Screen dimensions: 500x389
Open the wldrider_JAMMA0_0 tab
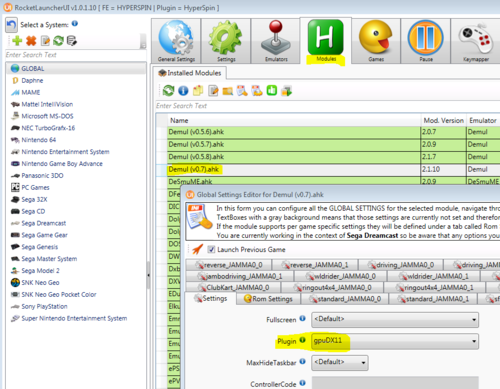pyautogui.click(x=341, y=276)
